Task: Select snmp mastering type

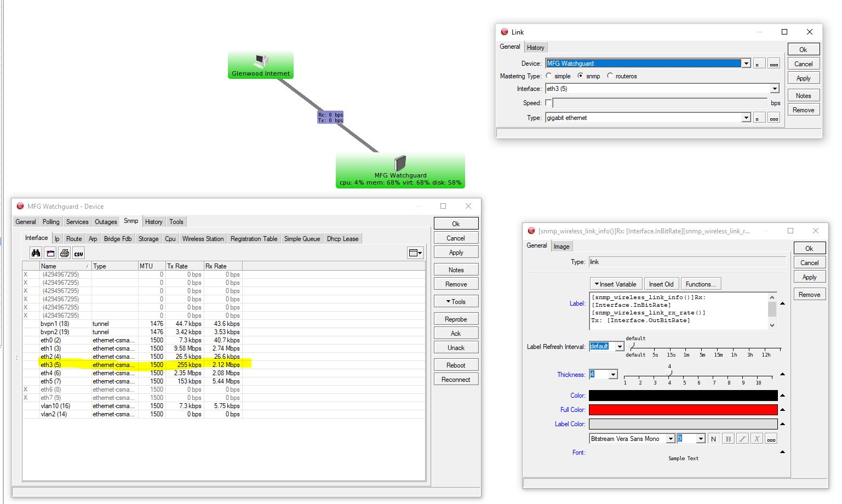Action: pyautogui.click(x=581, y=76)
